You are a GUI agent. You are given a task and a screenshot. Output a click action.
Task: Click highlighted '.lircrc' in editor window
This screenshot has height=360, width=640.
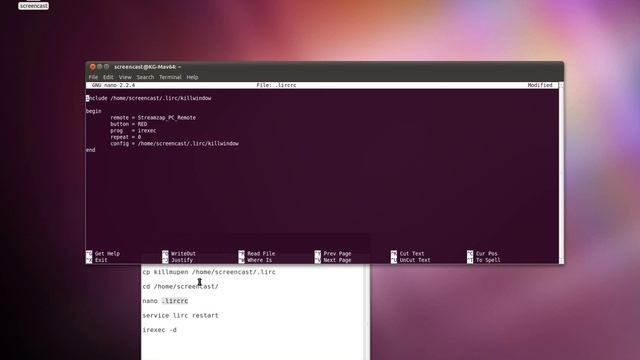click(175, 301)
